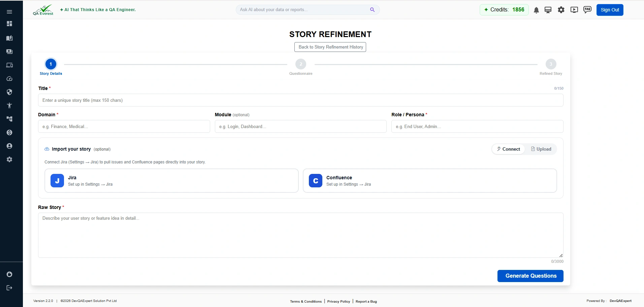Open the sidebar settings gear icon
644x307 pixels.
click(9, 159)
